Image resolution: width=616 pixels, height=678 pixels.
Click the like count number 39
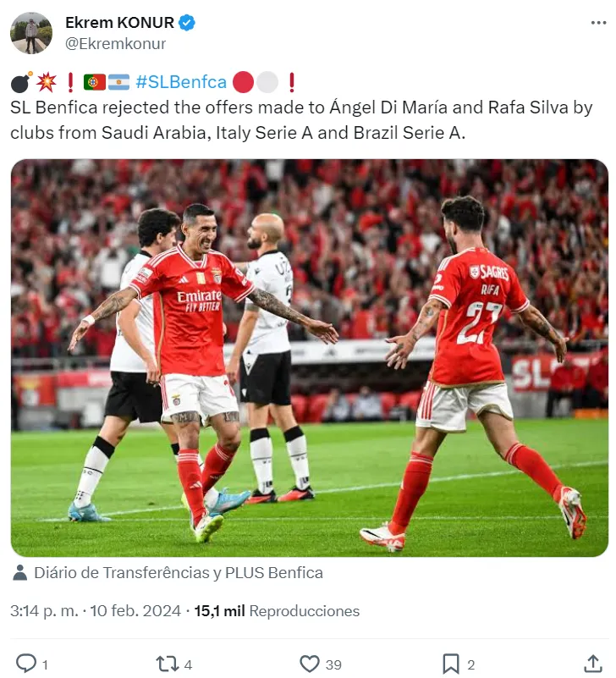click(333, 664)
